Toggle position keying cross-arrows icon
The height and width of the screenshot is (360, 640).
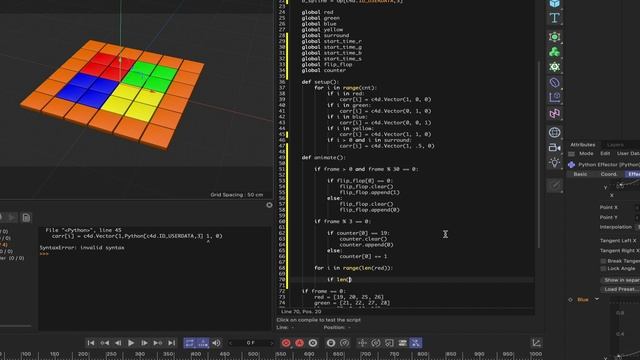pyautogui.click(x=362, y=343)
